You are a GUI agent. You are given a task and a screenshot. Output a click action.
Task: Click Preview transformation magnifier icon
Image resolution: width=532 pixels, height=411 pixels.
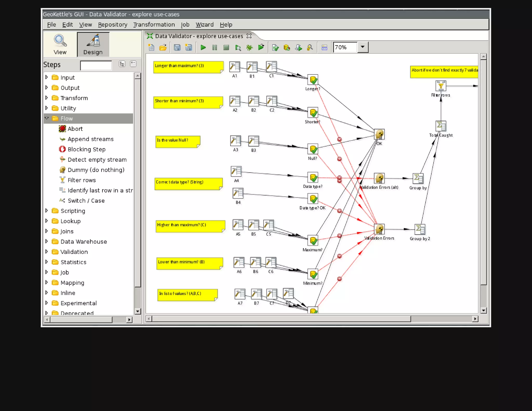point(238,48)
